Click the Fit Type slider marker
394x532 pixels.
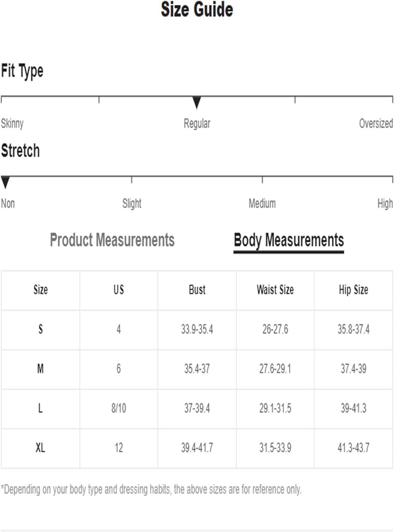[x=197, y=102]
